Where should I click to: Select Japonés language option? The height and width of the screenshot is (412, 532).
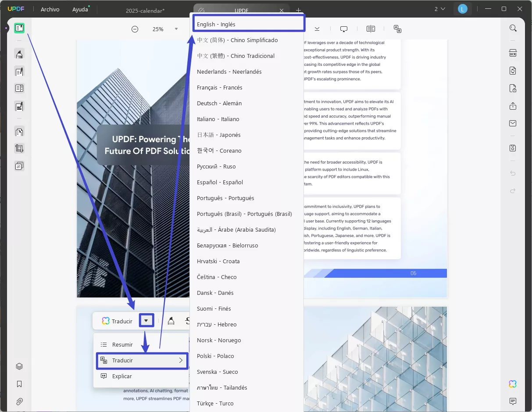pyautogui.click(x=246, y=135)
